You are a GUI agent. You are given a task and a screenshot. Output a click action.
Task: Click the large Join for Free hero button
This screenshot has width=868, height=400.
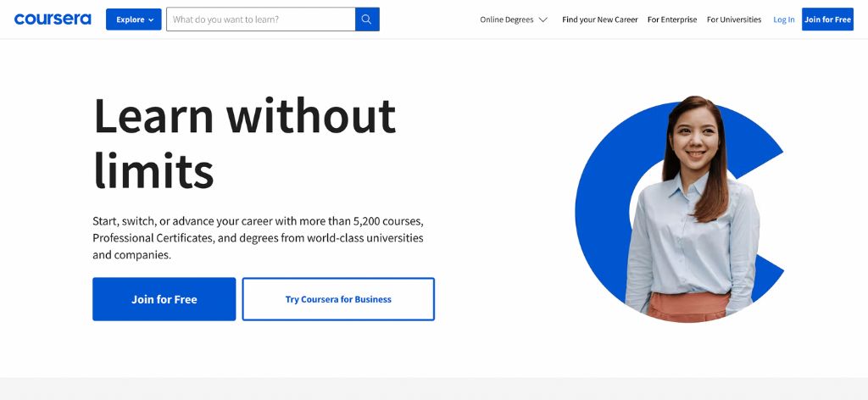164,299
